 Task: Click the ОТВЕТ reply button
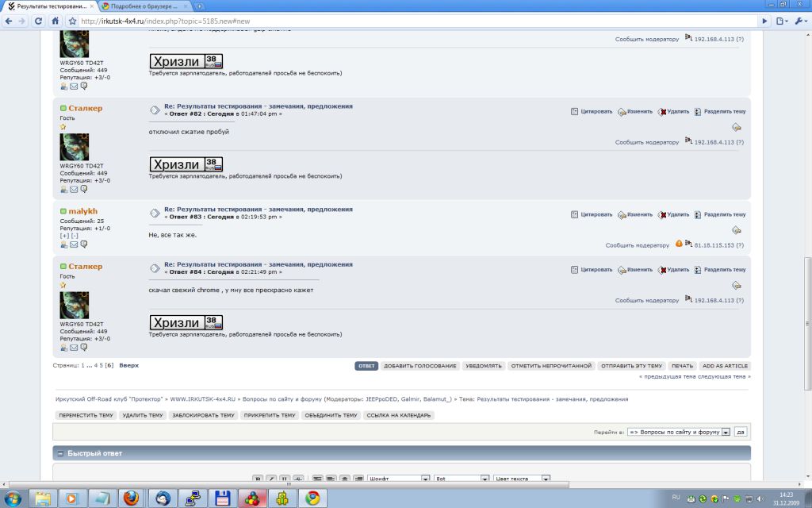click(x=366, y=366)
